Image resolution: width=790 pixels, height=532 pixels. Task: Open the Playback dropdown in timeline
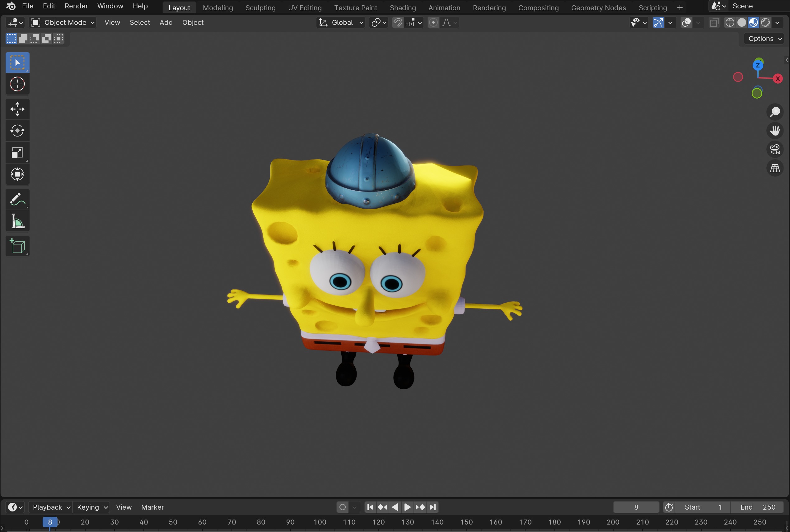click(50, 507)
